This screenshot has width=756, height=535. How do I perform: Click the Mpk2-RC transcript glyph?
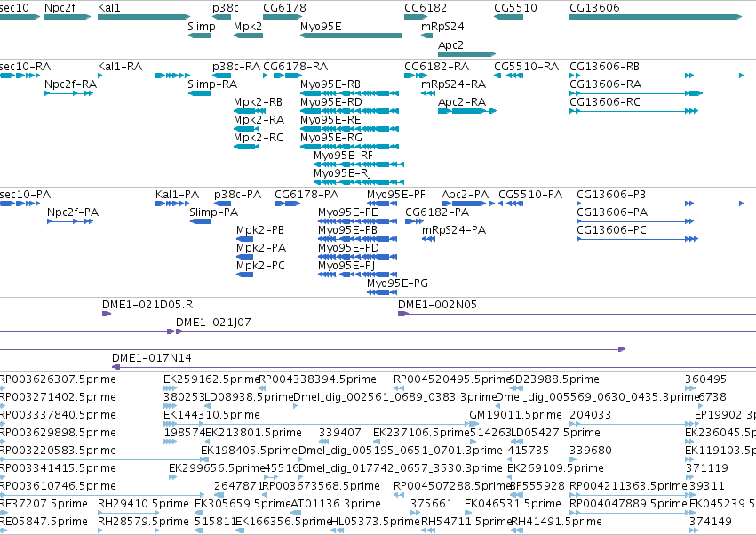click(246, 147)
